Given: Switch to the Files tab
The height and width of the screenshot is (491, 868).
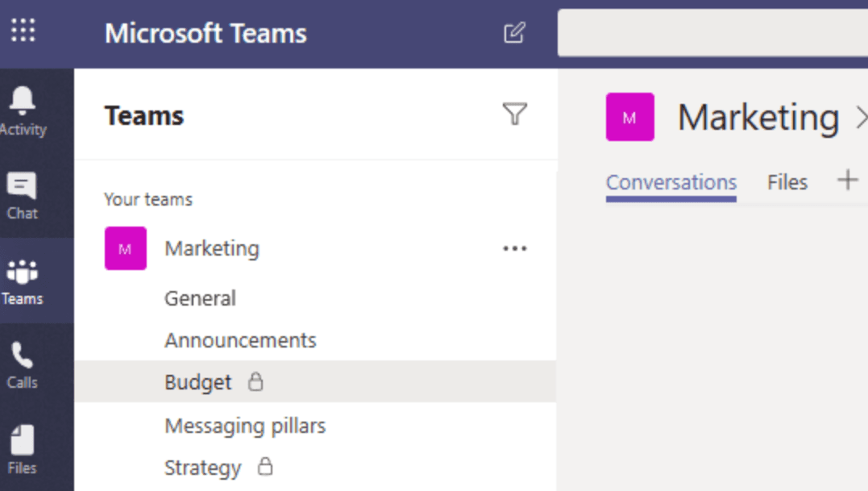Looking at the screenshot, I should click(x=787, y=183).
